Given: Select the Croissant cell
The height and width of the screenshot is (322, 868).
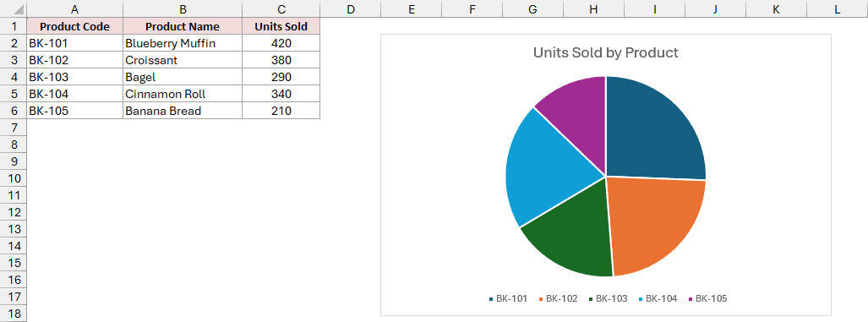Looking at the screenshot, I should click(183, 60).
